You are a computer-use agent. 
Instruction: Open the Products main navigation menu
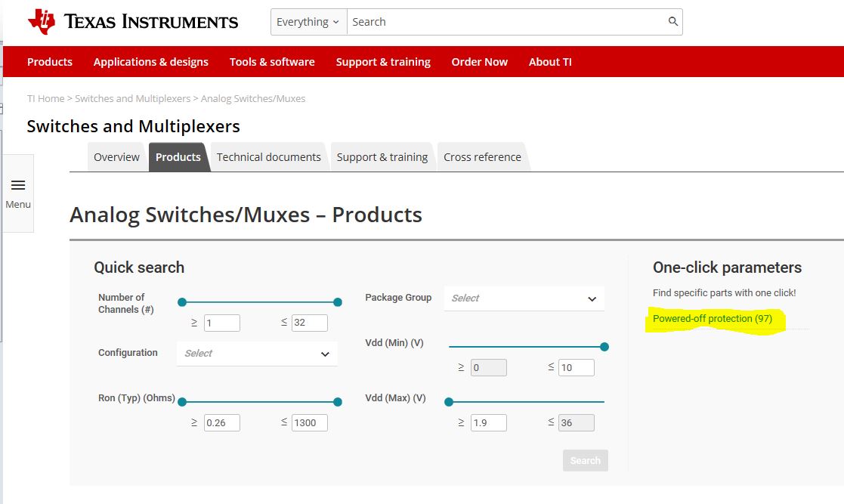(50, 62)
